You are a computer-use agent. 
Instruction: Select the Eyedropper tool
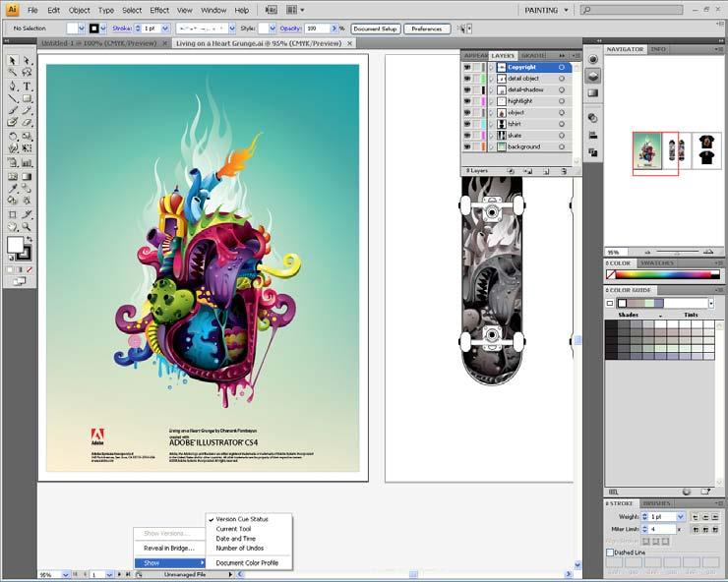click(x=13, y=189)
